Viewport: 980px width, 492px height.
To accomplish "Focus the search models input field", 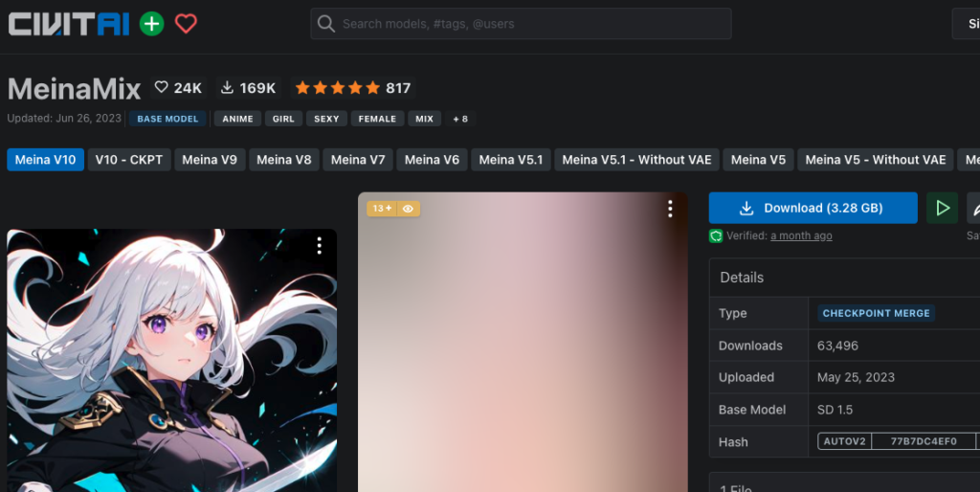I will (x=521, y=24).
